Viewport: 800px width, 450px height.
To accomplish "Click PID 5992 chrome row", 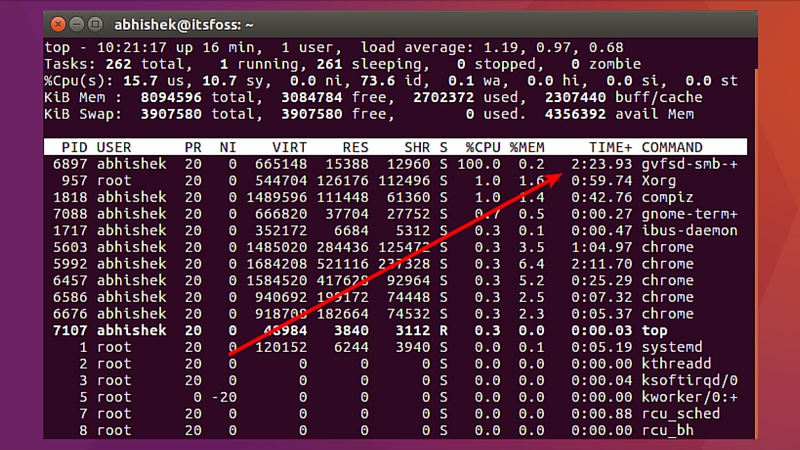I will tap(395, 264).
